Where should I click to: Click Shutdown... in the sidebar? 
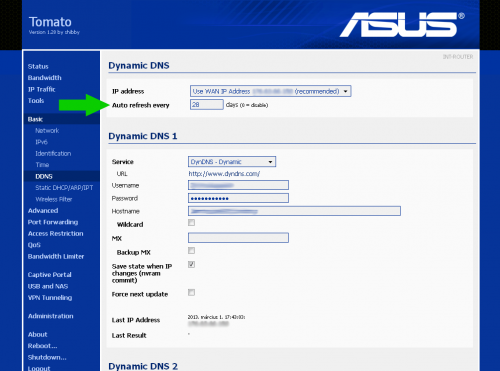point(47,357)
